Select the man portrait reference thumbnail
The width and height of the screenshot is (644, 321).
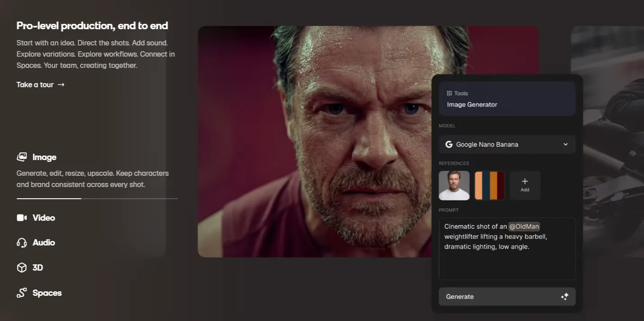454,185
